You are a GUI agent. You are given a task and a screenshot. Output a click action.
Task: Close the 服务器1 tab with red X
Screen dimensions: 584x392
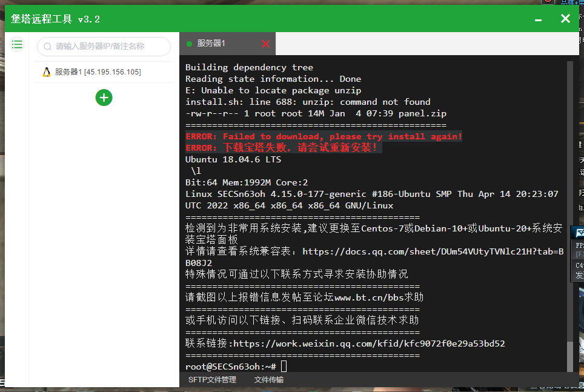pyautogui.click(x=265, y=44)
